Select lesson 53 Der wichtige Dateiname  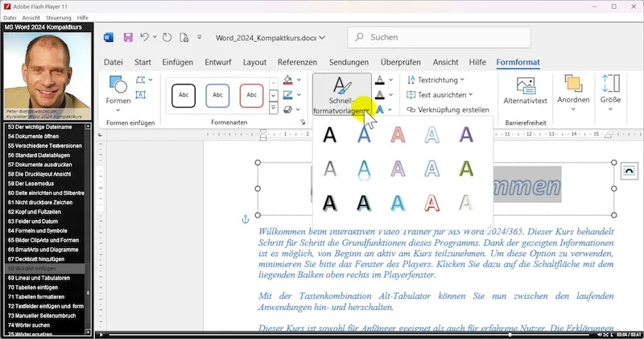click(x=44, y=127)
